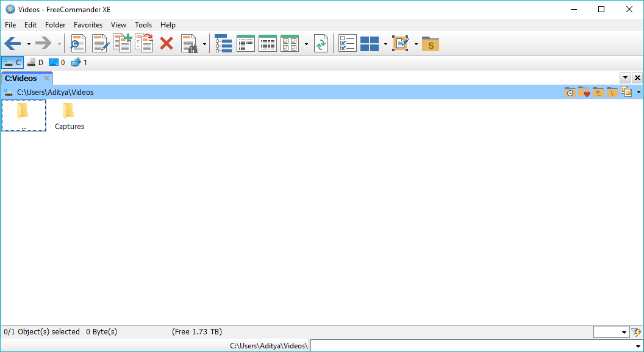Viewport: 644px width, 352px height.
Task: Expand the tab list dropdown arrow
Action: point(625,78)
